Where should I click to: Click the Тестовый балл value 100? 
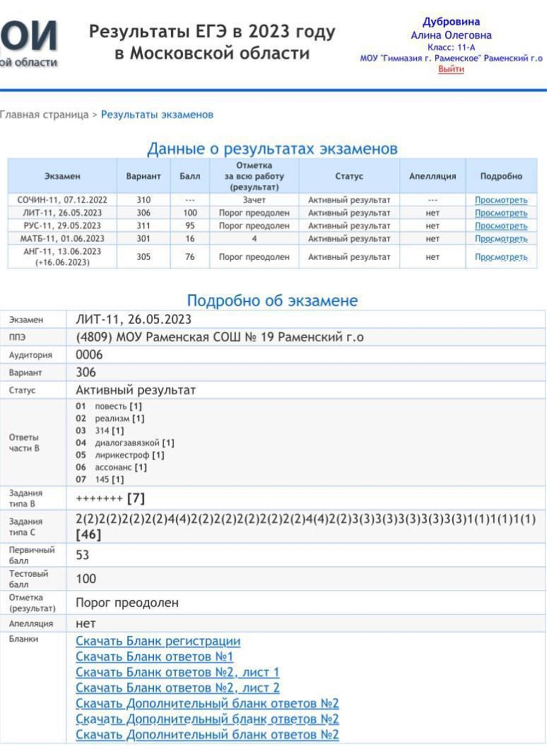(86, 578)
